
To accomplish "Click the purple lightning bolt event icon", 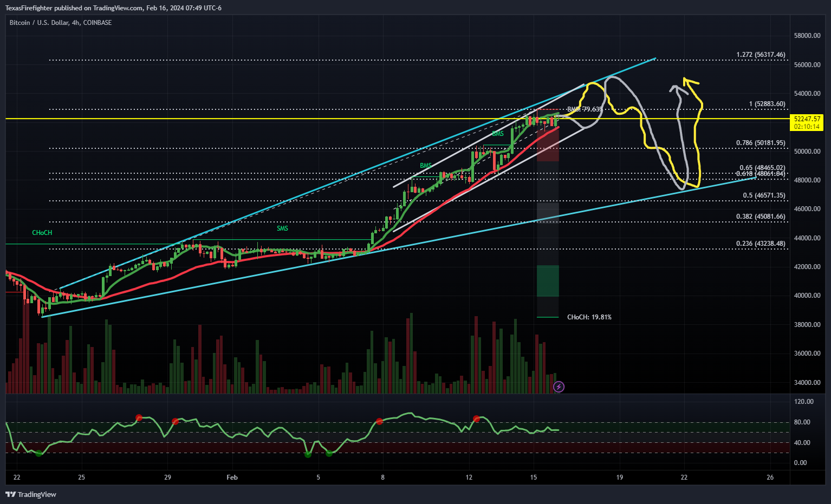I will pos(559,387).
